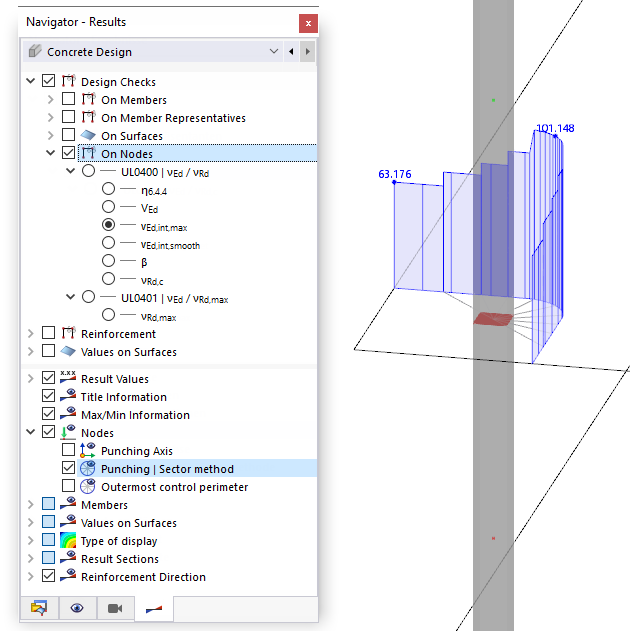Select the VEd radio option
The width and height of the screenshot is (630, 631).
[x=108, y=206]
